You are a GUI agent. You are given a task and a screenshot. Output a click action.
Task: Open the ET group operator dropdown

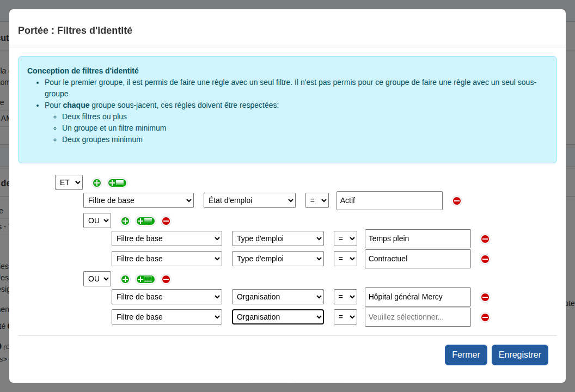69,182
